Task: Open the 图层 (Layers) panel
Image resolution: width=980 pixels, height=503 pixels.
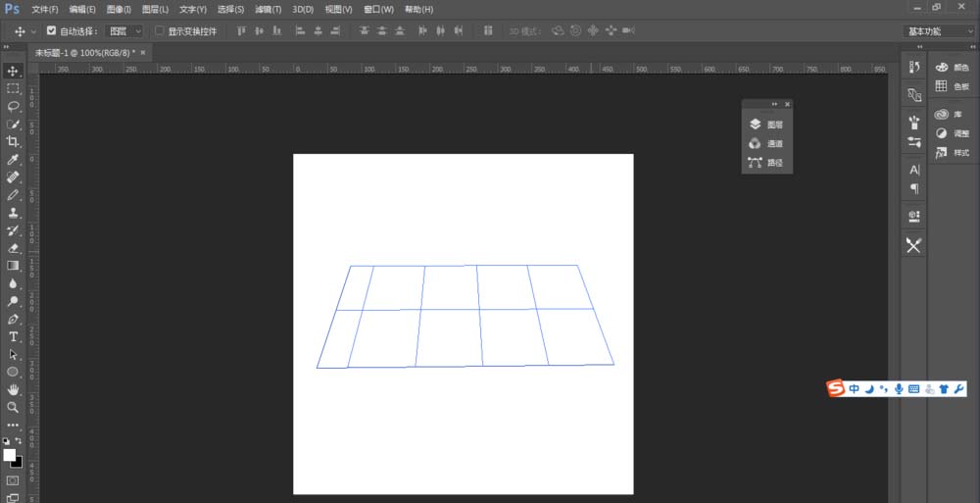Action: [x=766, y=125]
